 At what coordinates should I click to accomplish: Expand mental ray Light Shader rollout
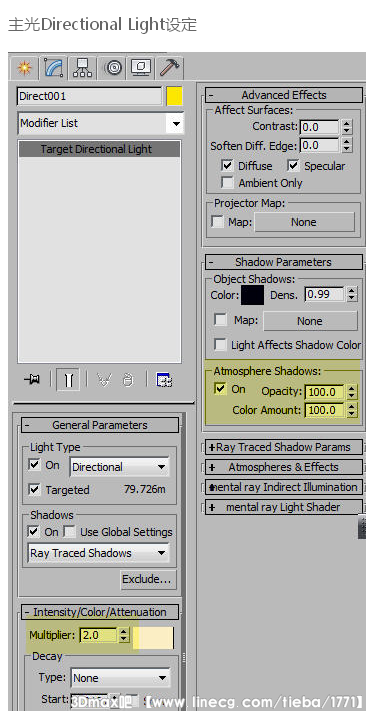pyautogui.click(x=284, y=507)
